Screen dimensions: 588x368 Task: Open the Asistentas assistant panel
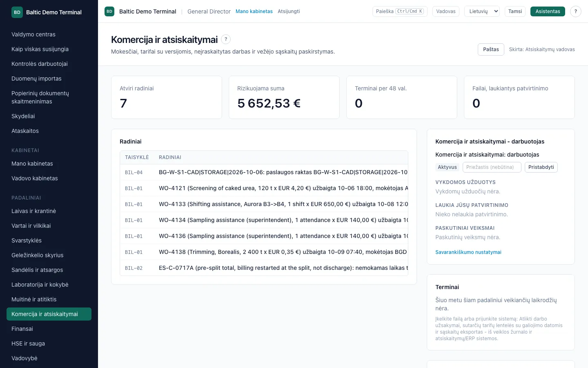click(548, 11)
